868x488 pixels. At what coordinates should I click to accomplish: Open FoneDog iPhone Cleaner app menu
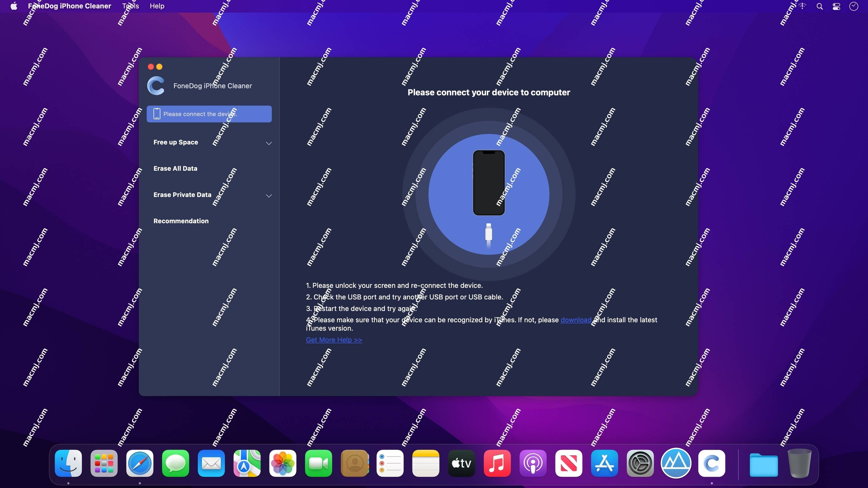tap(69, 6)
